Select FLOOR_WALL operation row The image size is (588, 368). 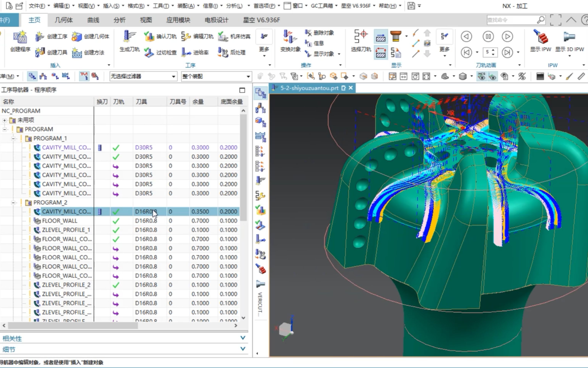(120, 221)
